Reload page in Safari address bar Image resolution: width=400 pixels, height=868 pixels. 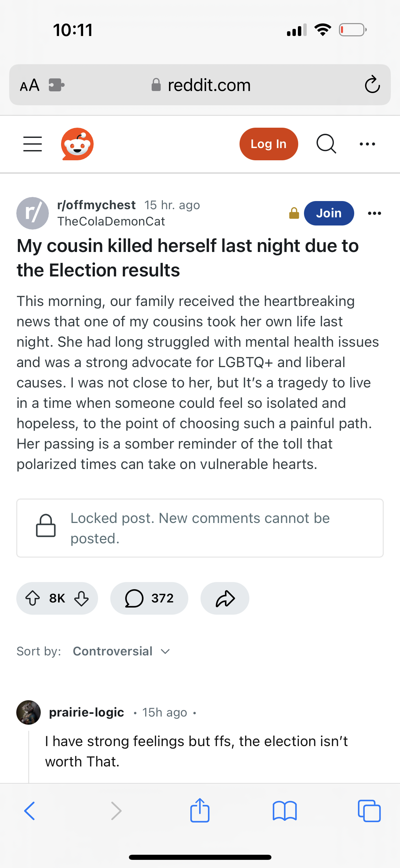click(372, 85)
